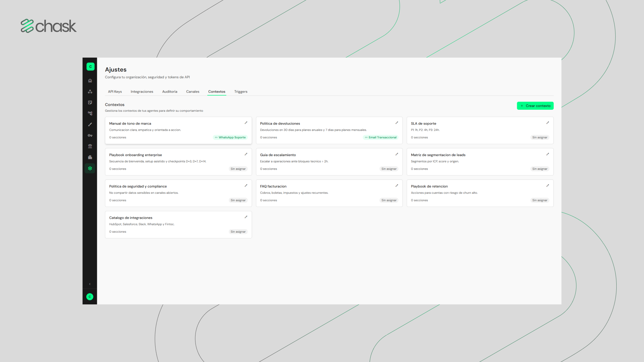Open the key icon in sidebar
644x362 pixels.
(x=90, y=135)
